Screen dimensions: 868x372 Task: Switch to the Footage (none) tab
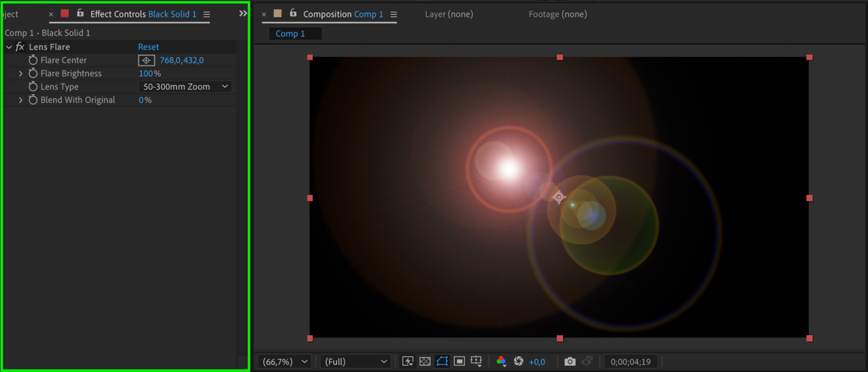pos(558,14)
